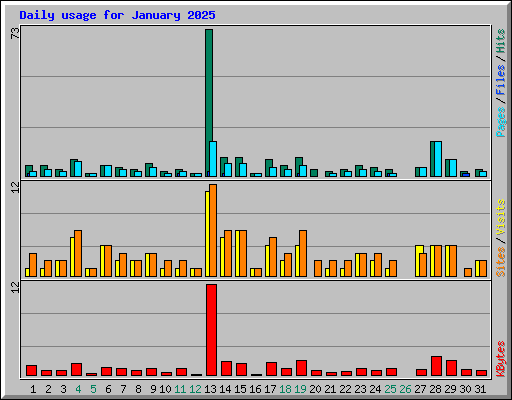The image size is (512, 400).
Task: Select the green day 4 axis label
Action: [x=78, y=389]
